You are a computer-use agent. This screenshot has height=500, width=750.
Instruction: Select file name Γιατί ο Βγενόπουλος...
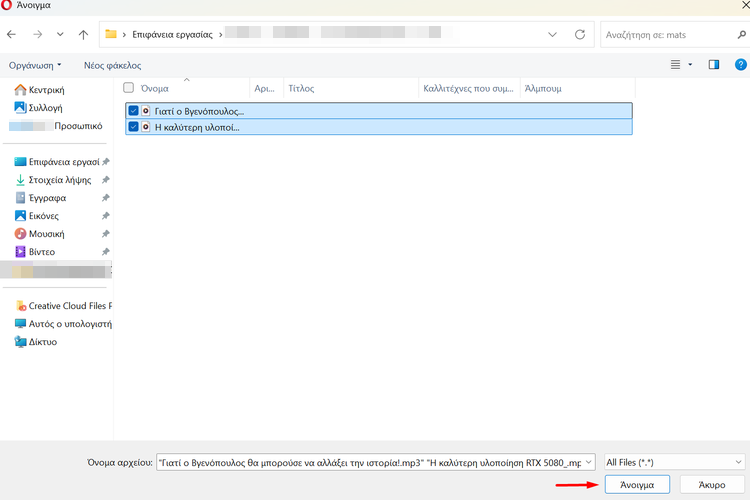199,111
